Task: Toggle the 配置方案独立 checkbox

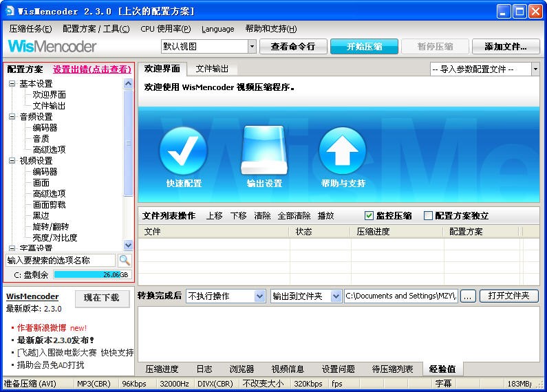Action: coord(428,216)
